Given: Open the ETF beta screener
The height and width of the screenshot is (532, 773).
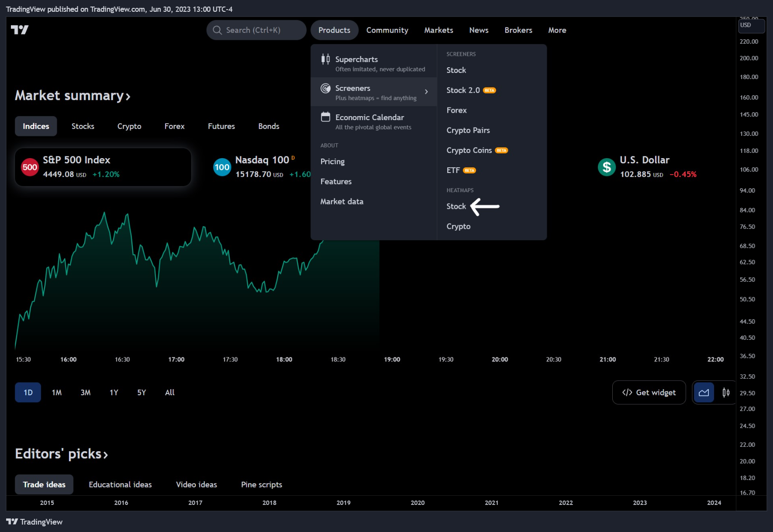Looking at the screenshot, I should [x=461, y=170].
